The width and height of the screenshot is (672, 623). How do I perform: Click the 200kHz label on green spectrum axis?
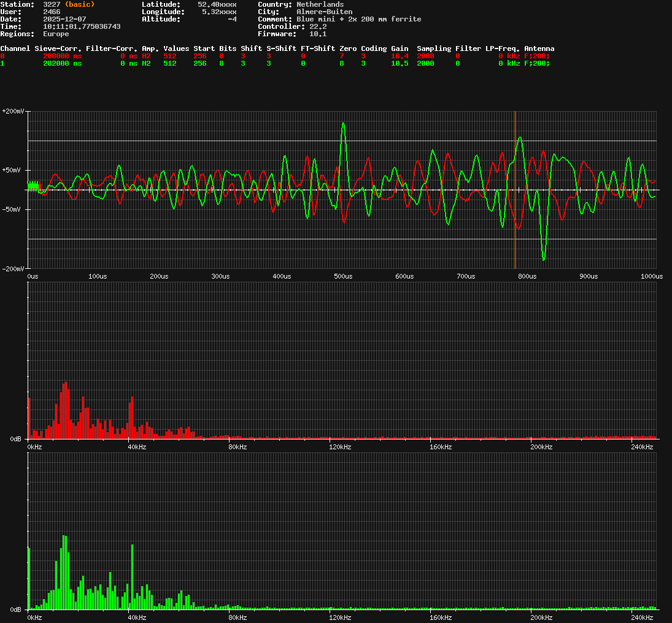[541, 617]
